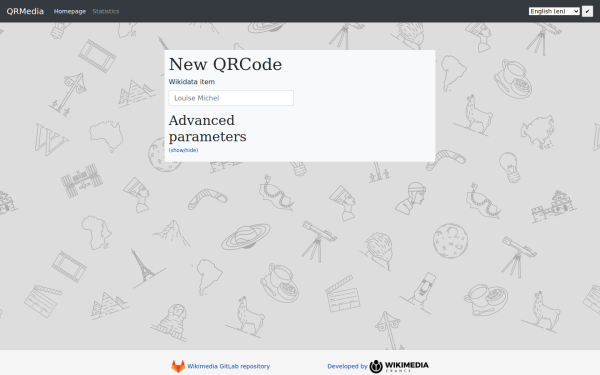This screenshot has width=600, height=375.
Task: Click the Wikidata item label
Action: pos(192,82)
